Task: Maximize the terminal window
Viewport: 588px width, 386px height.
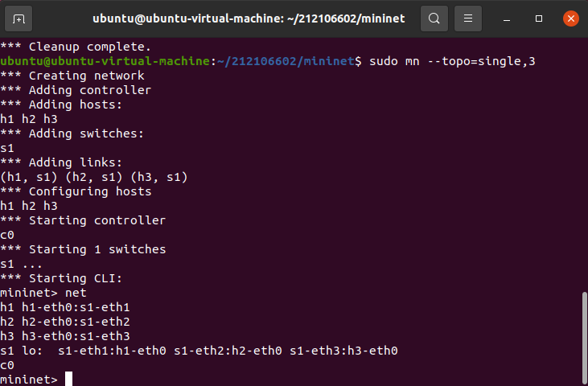Action: click(539, 18)
